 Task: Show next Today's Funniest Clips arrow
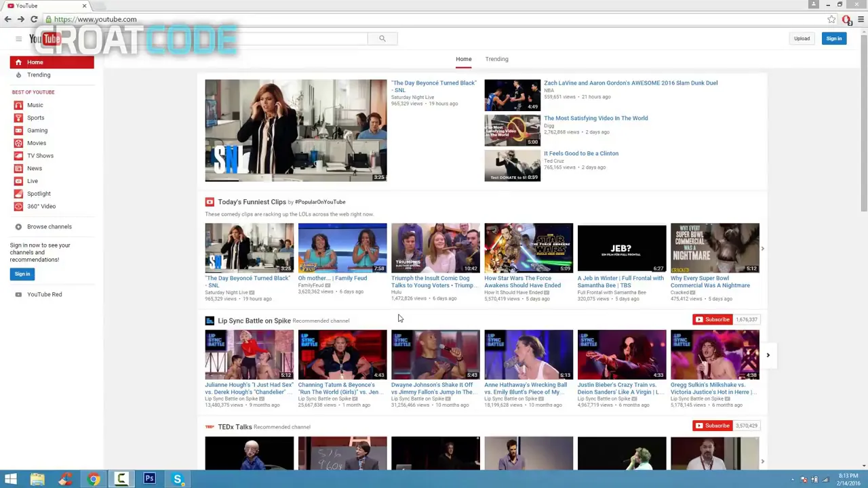coord(762,249)
